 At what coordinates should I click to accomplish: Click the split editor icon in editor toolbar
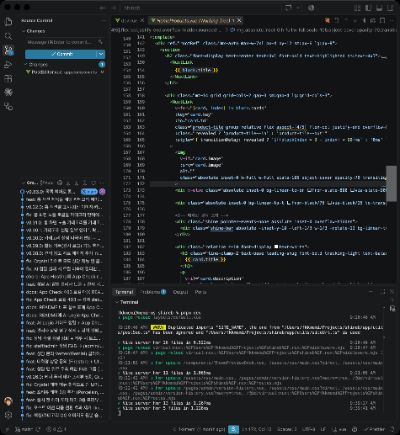(x=382, y=21)
